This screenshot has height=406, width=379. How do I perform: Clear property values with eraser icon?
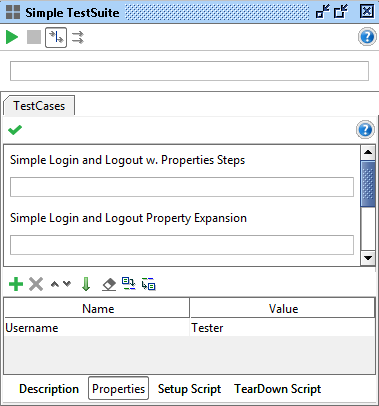[109, 284]
